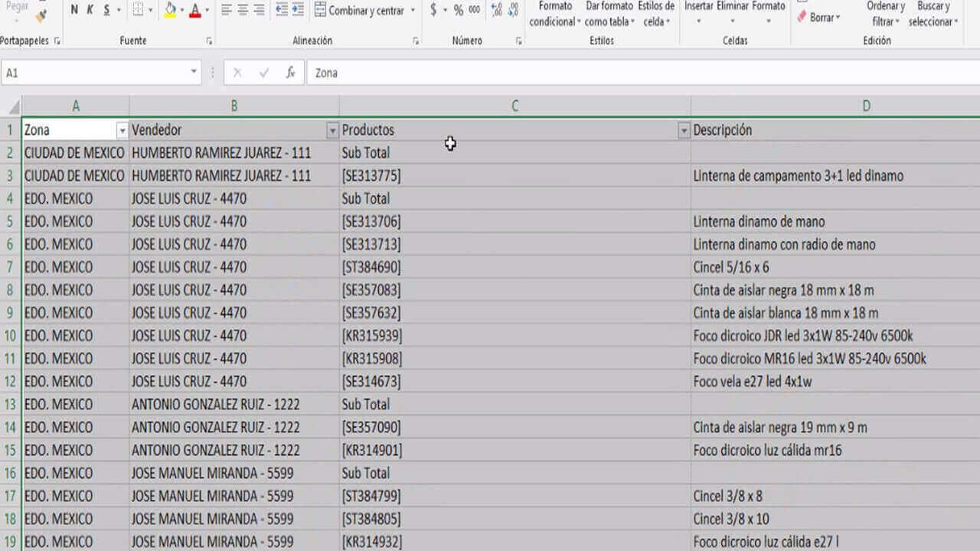The width and height of the screenshot is (980, 551).
Task: Select row 10 header
Action: click(11, 336)
